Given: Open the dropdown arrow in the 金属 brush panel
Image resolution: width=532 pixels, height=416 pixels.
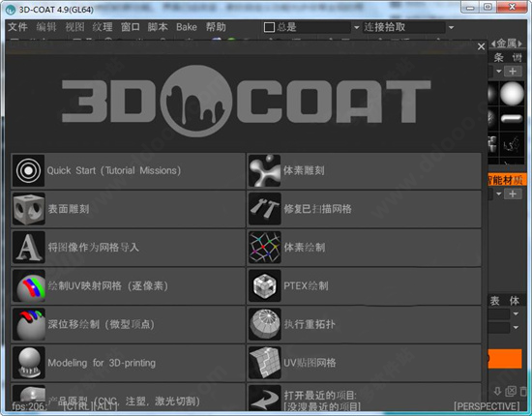Looking at the screenshot, I should click(x=498, y=72).
